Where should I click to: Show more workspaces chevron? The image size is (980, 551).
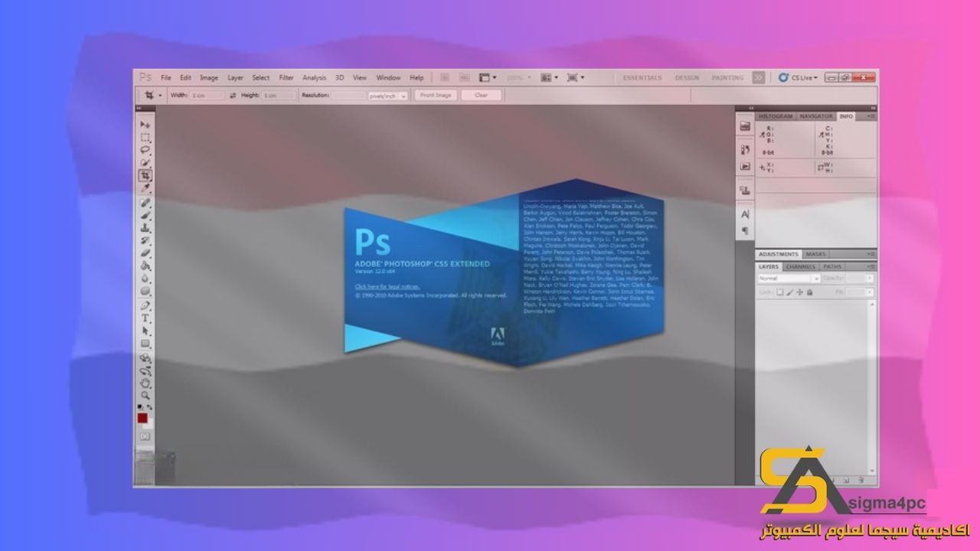[x=759, y=77]
